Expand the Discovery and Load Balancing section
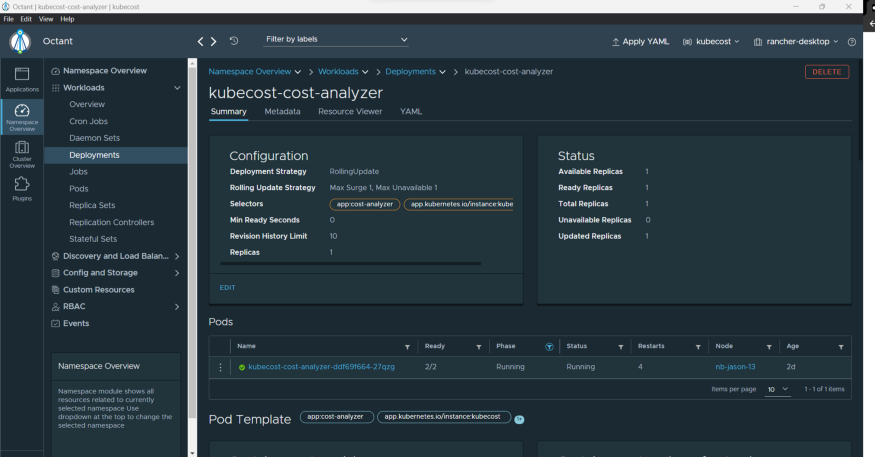The height and width of the screenshot is (457, 875). (176, 256)
